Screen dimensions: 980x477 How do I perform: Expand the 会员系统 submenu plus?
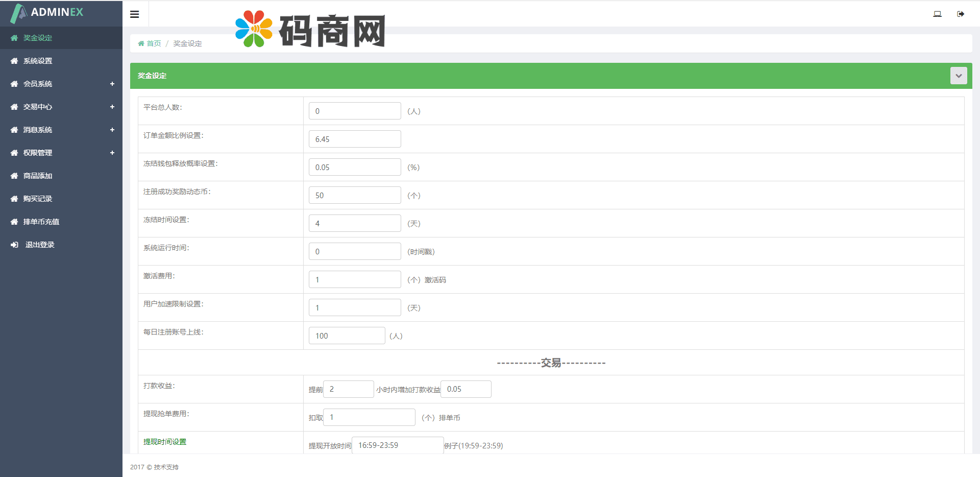click(x=112, y=84)
